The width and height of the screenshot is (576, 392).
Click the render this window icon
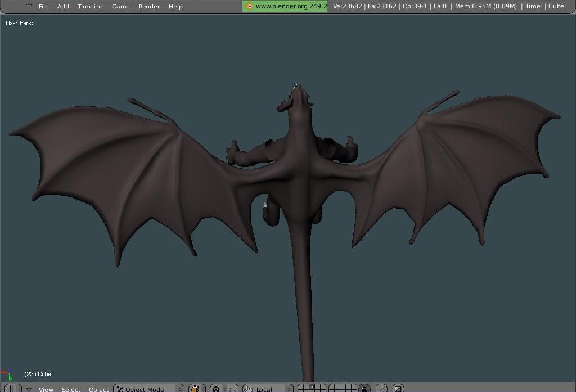398,389
